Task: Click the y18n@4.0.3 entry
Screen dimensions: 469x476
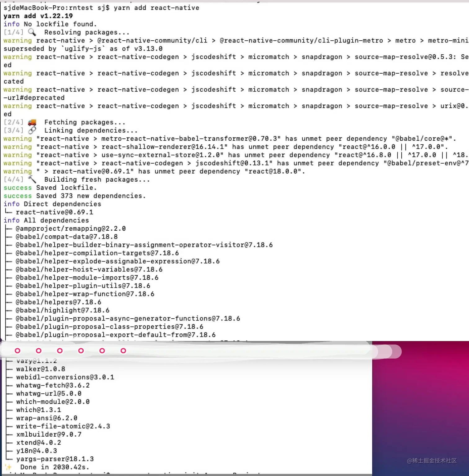Action: point(37,451)
